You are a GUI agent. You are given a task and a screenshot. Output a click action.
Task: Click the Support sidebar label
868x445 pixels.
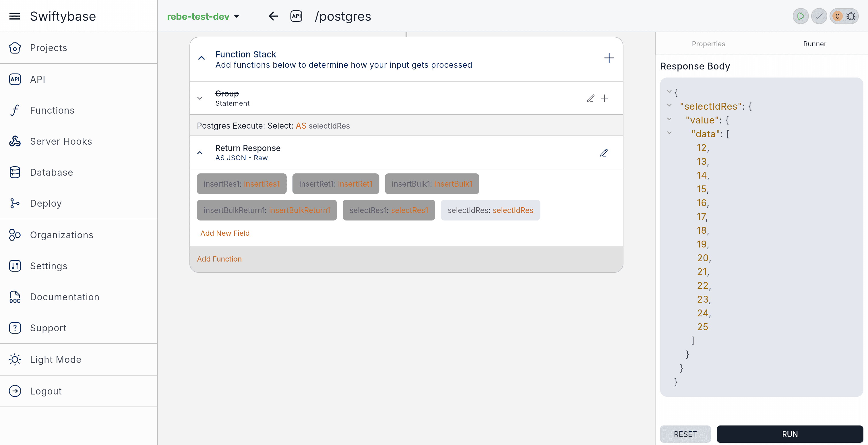pos(48,328)
